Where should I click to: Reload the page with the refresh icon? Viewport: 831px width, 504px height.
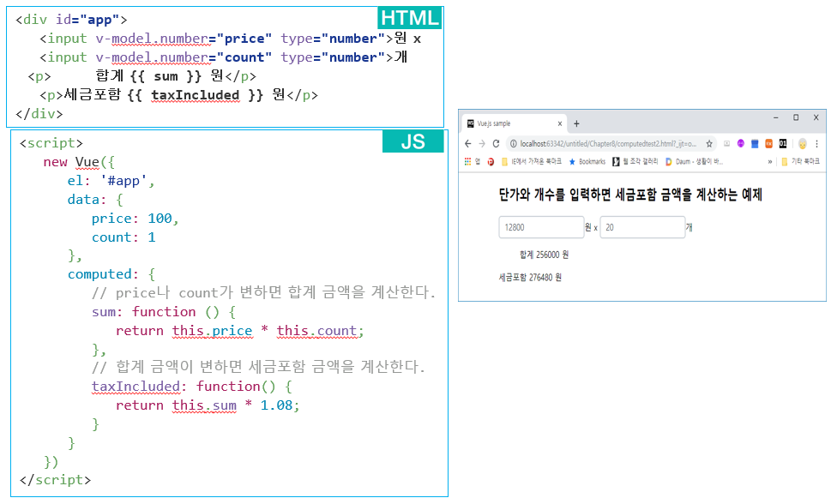(x=496, y=144)
